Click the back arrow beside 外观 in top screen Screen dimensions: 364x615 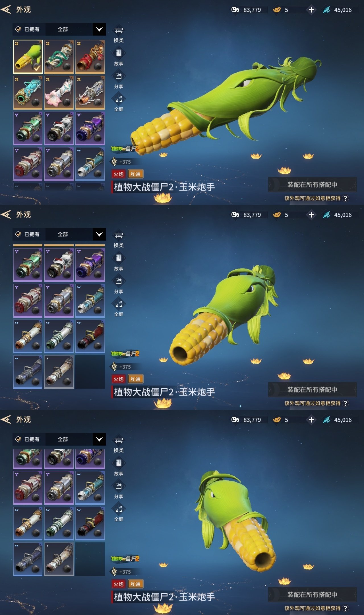pyautogui.click(x=6, y=10)
